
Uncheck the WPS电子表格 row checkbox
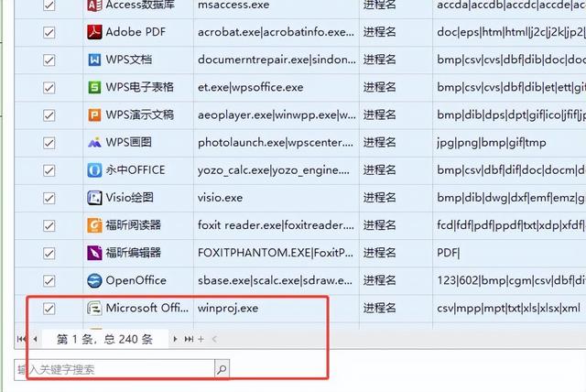coord(49,88)
